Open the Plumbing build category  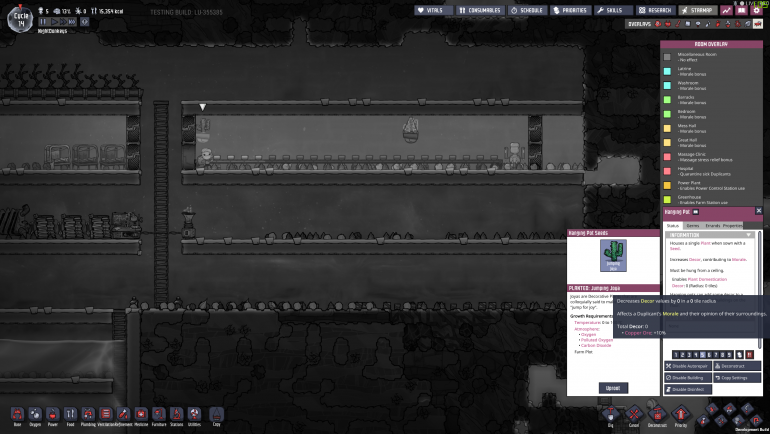click(x=88, y=414)
